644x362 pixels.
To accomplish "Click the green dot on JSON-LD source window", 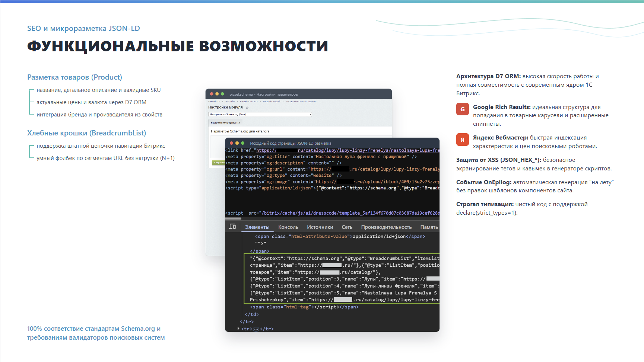I will pos(242,143).
